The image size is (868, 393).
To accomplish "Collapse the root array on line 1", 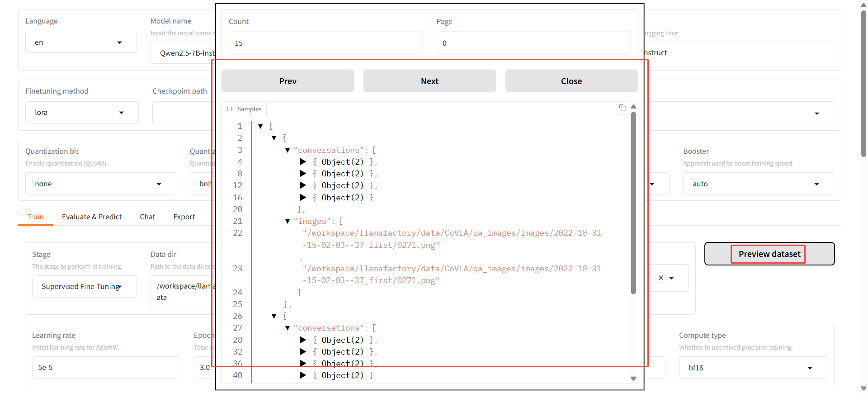I will (x=260, y=126).
